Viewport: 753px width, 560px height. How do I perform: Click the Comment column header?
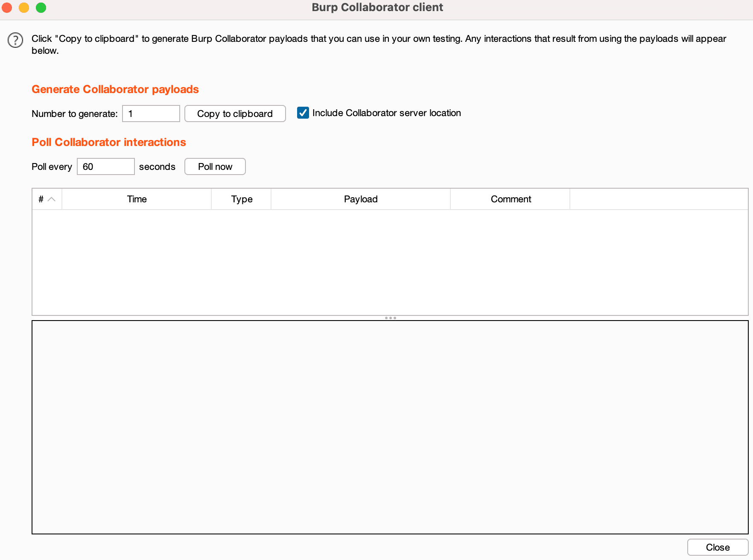510,199
